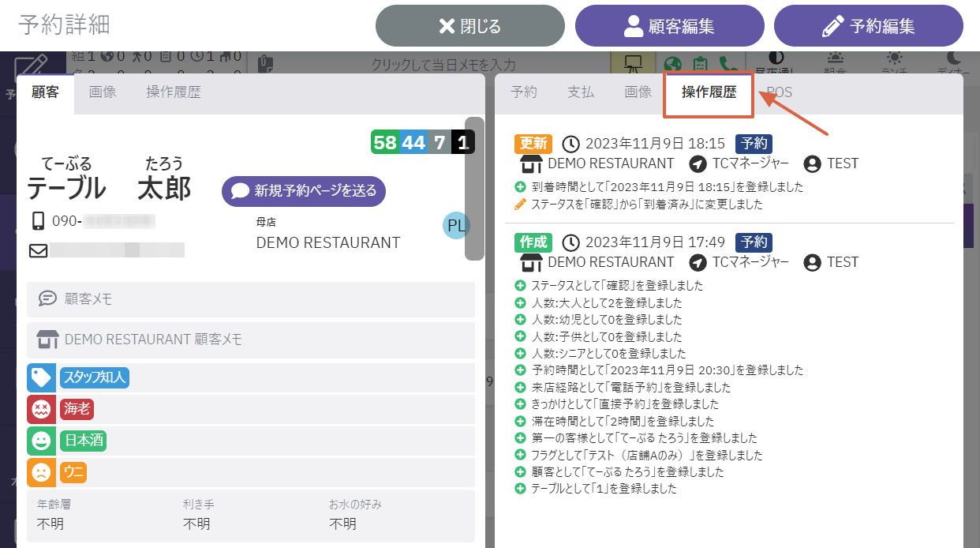Image resolution: width=980 pixels, height=548 pixels.
Task: Open customer panel's 操作履歴 tab
Action: tap(174, 92)
